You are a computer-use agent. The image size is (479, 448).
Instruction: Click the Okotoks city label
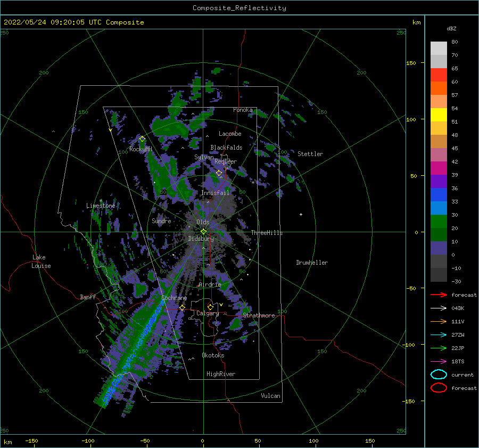tap(213, 355)
